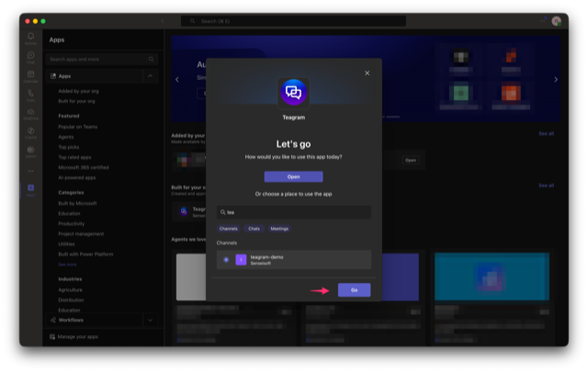Select Distribution industry

pos(71,300)
